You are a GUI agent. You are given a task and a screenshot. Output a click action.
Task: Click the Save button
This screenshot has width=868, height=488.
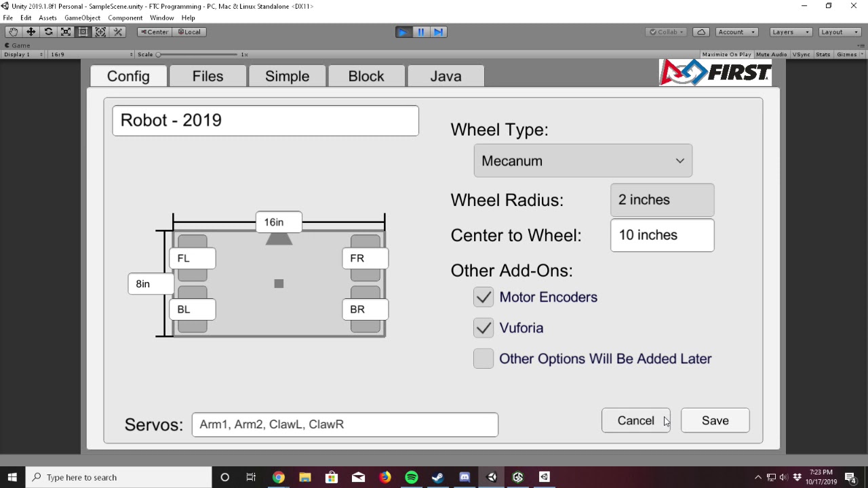point(715,420)
